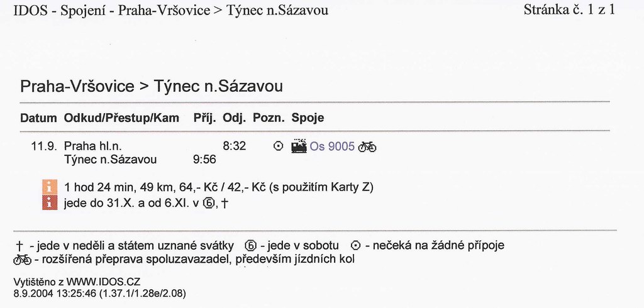
Task: Click the orange info icon near trip duration
Action: tap(50, 187)
